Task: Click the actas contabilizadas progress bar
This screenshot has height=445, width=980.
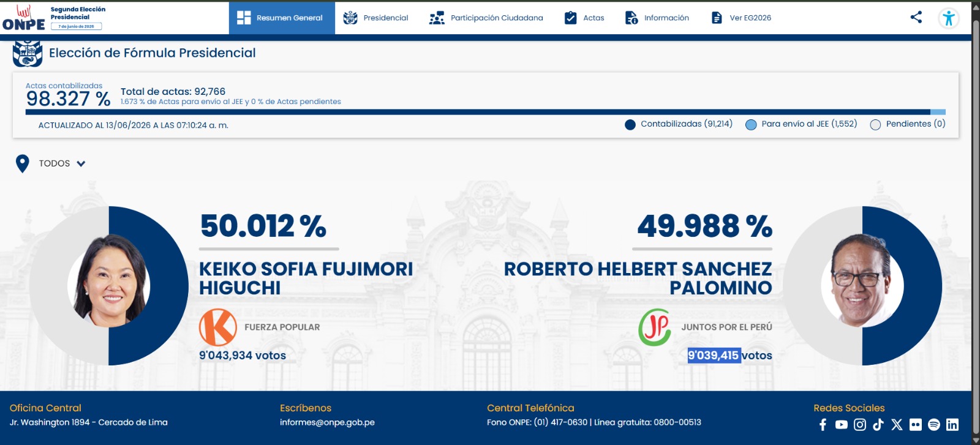Action: tap(486, 112)
